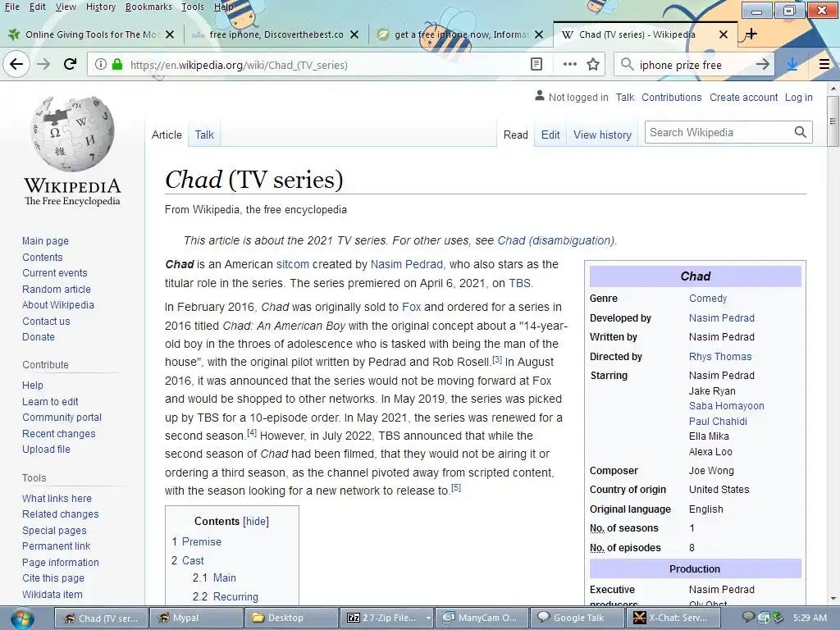Open site information icon in address bar

point(100,65)
